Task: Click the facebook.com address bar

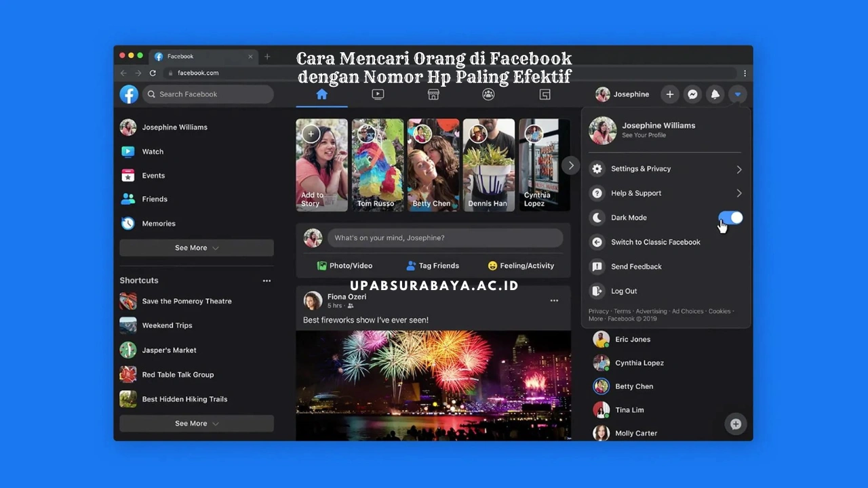Action: [450, 73]
